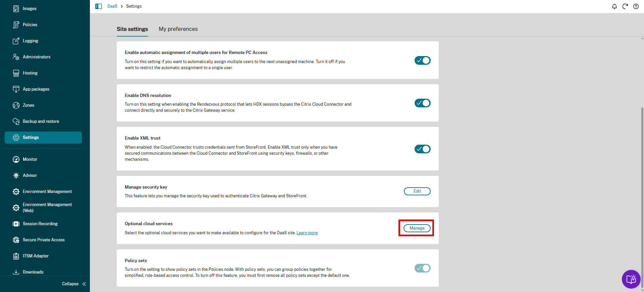Toggle the Policy sets switch

(x=423, y=268)
